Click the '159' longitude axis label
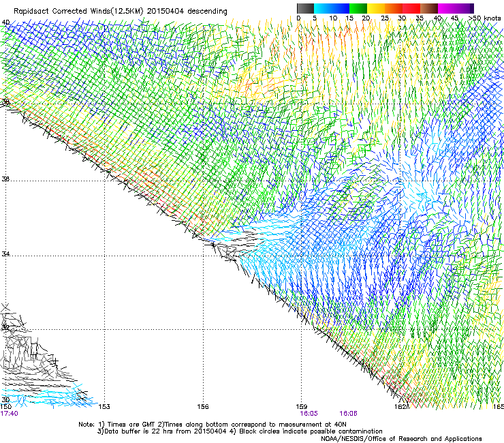Screen dimensions: 504x443 coord(302,407)
